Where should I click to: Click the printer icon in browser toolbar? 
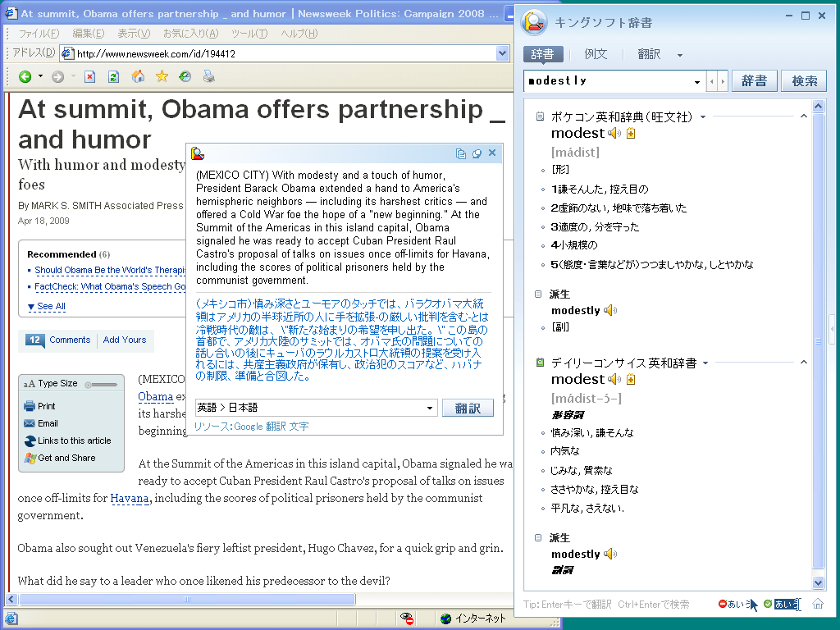click(x=209, y=76)
